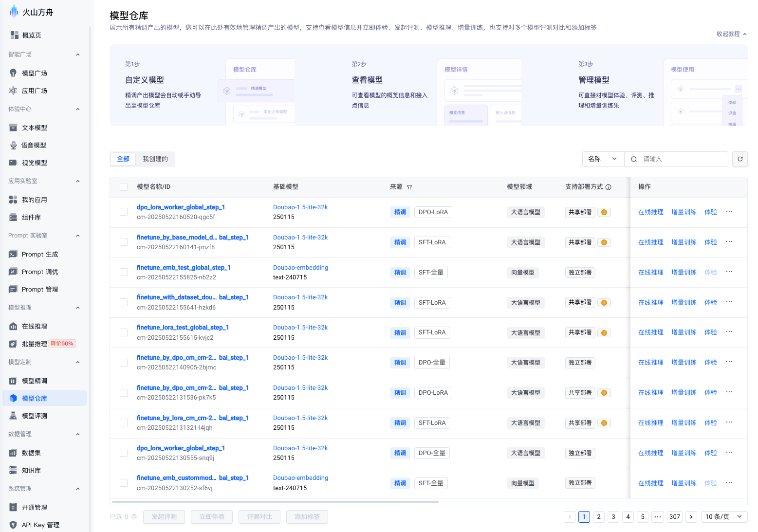The image size is (758, 532).
Task: Toggle the select-all checkbox in table header
Action: click(124, 187)
